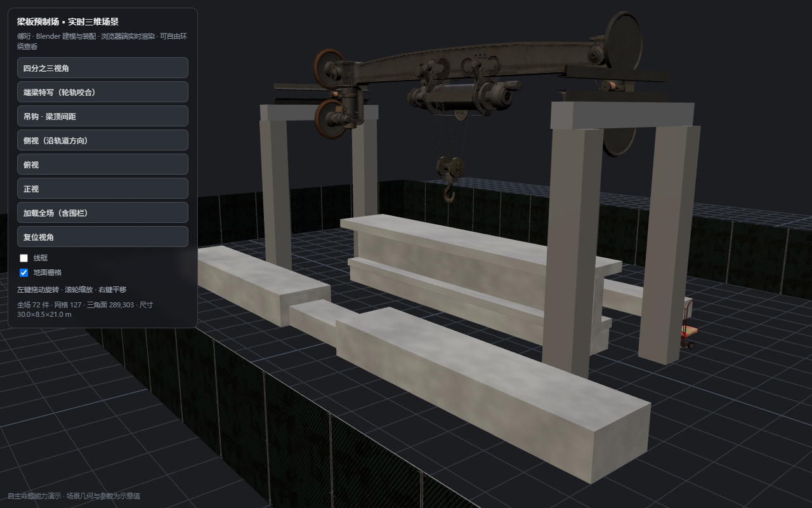Click the scene stats text 全场 72 件
The image size is (812, 508).
(x=33, y=305)
